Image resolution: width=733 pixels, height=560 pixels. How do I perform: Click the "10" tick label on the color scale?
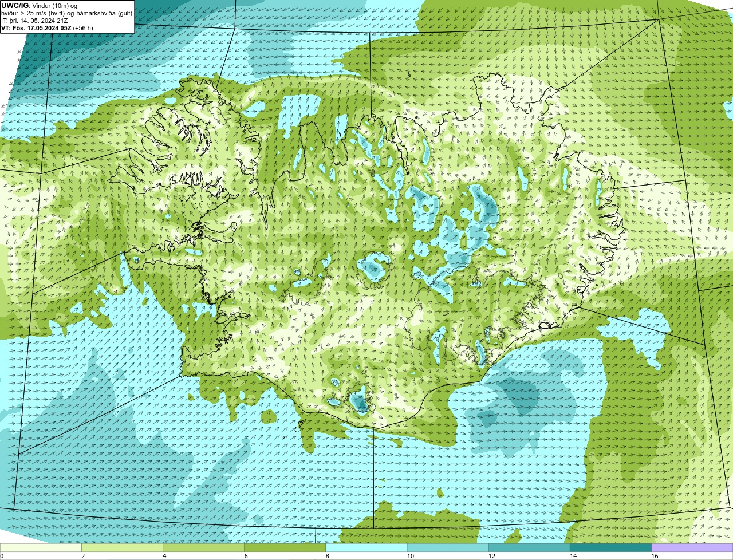tap(410, 556)
